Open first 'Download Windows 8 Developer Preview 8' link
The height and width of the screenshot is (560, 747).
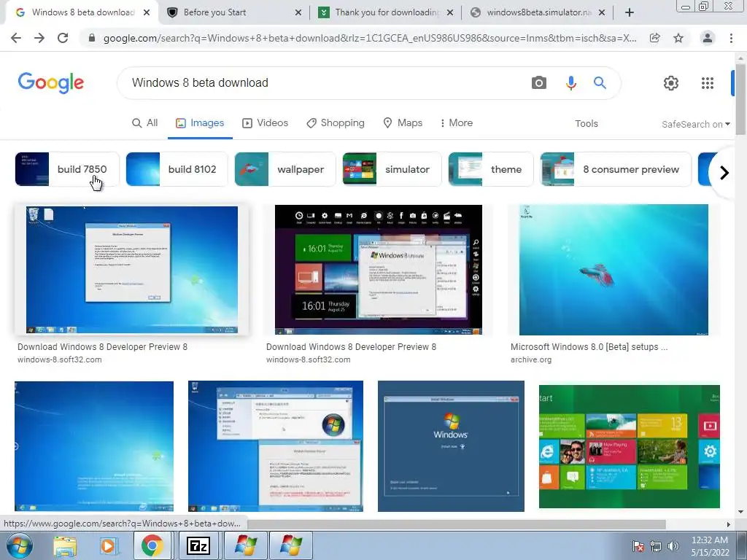102,347
